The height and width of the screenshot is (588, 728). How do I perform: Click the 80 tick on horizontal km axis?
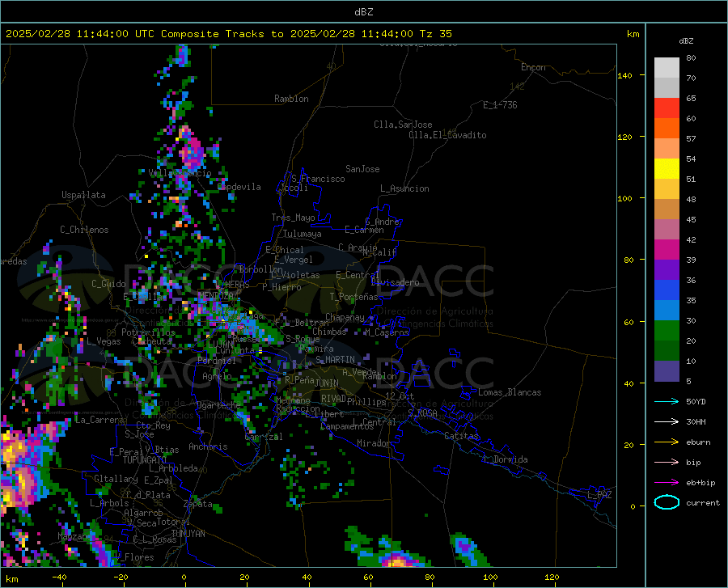(430, 577)
